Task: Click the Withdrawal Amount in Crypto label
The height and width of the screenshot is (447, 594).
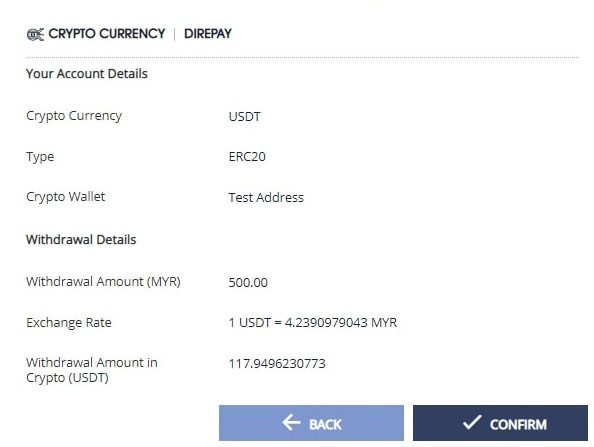Action: pos(92,370)
